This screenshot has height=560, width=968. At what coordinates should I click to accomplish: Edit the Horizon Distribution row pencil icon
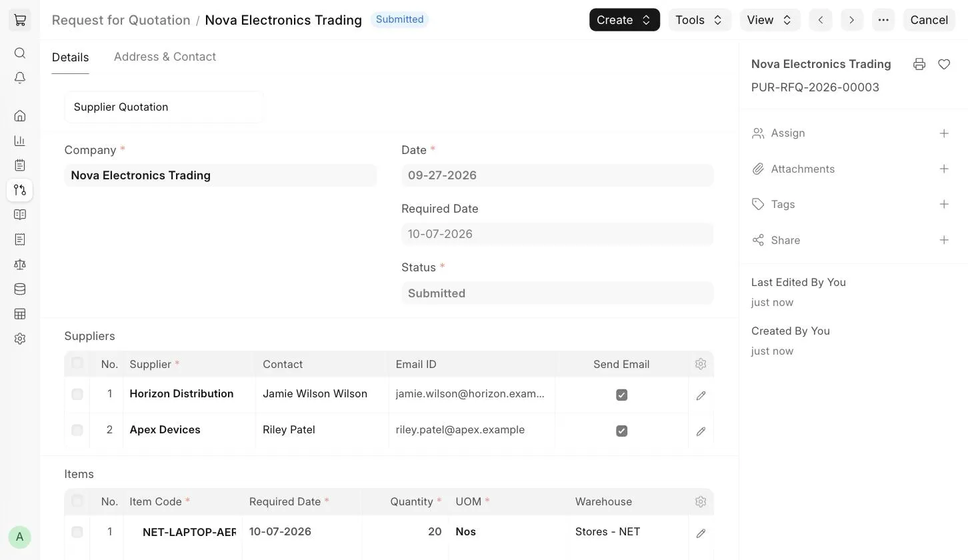pos(701,395)
